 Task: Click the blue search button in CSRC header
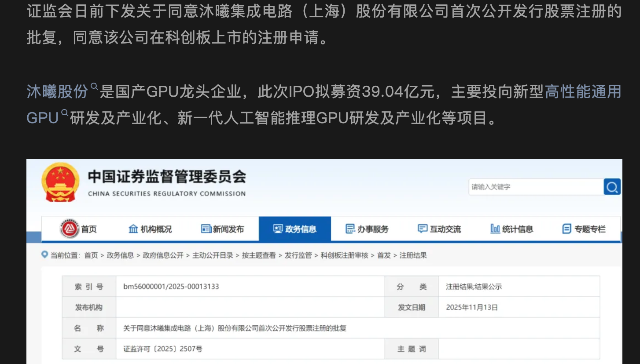point(612,187)
